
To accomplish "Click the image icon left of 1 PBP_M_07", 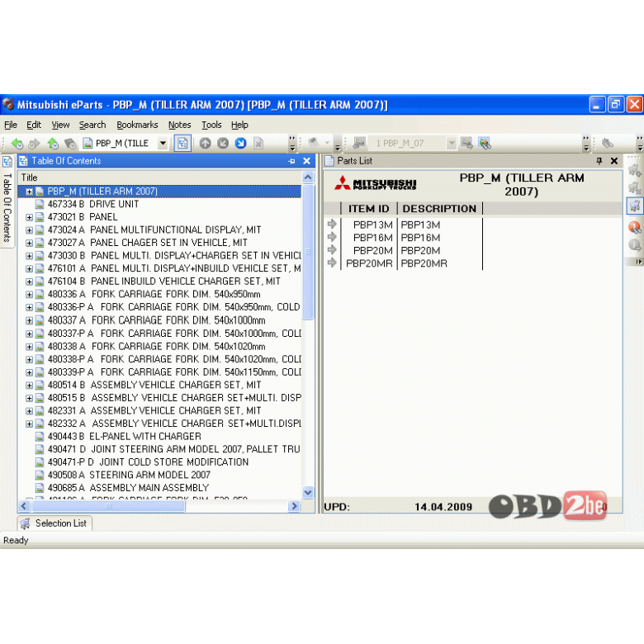I will (359, 144).
